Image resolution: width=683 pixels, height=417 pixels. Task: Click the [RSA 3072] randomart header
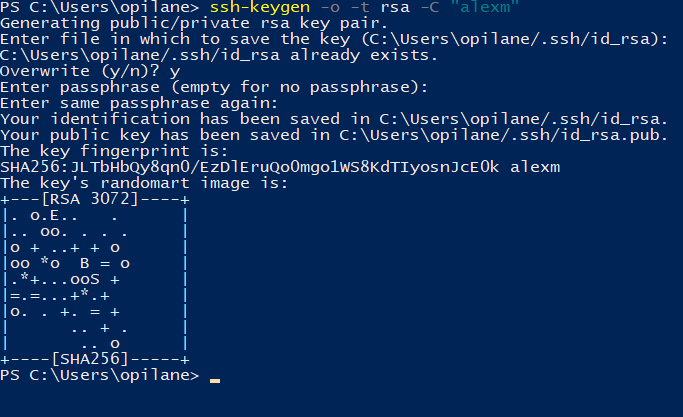90,200
